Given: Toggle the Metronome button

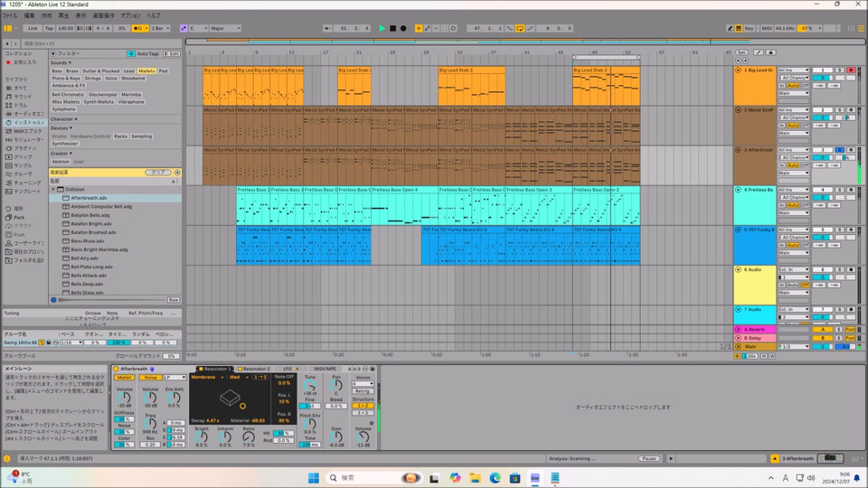Looking at the screenshot, I should (x=139, y=28).
